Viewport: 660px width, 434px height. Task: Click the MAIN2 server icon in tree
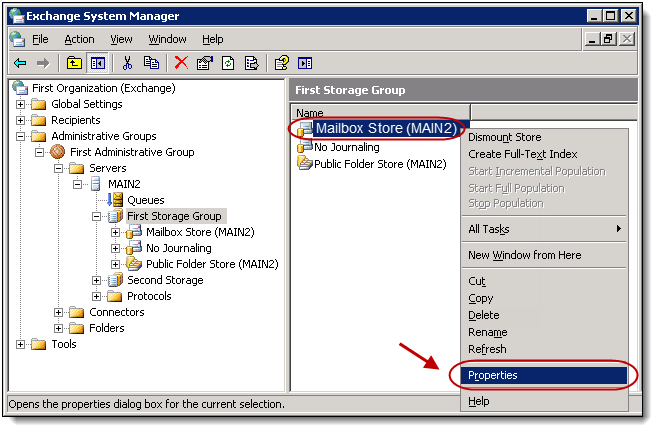pos(96,184)
